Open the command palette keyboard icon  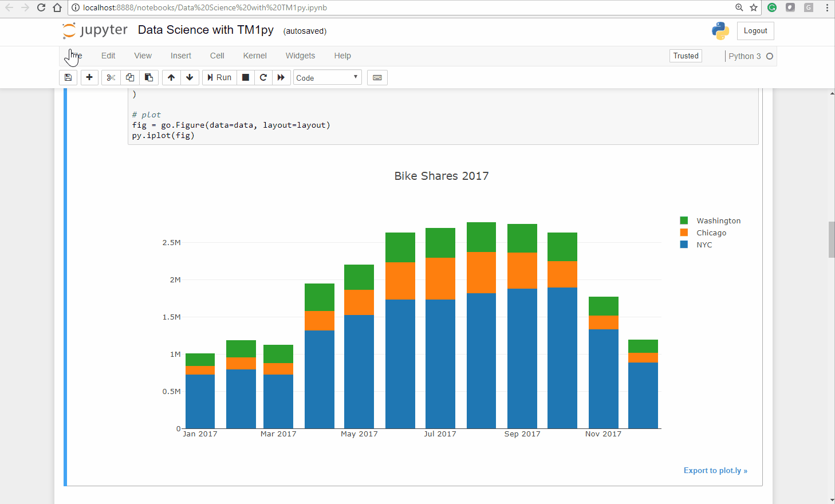[377, 77]
